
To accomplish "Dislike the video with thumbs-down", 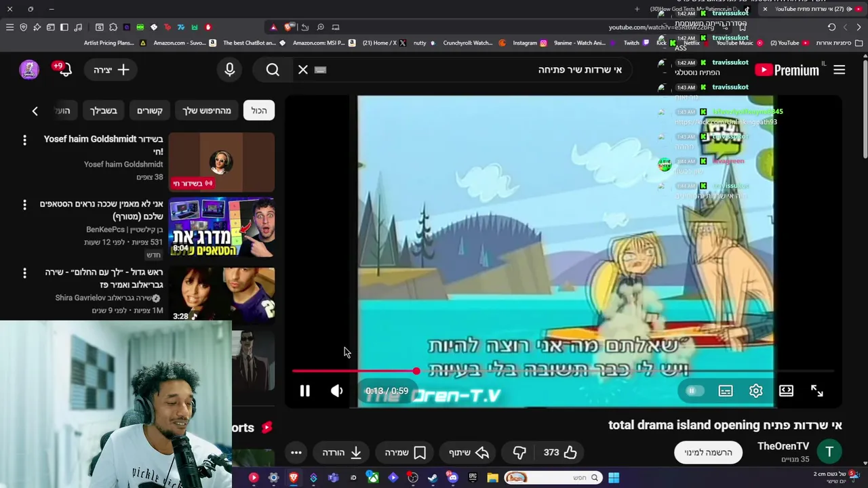I will [519, 452].
